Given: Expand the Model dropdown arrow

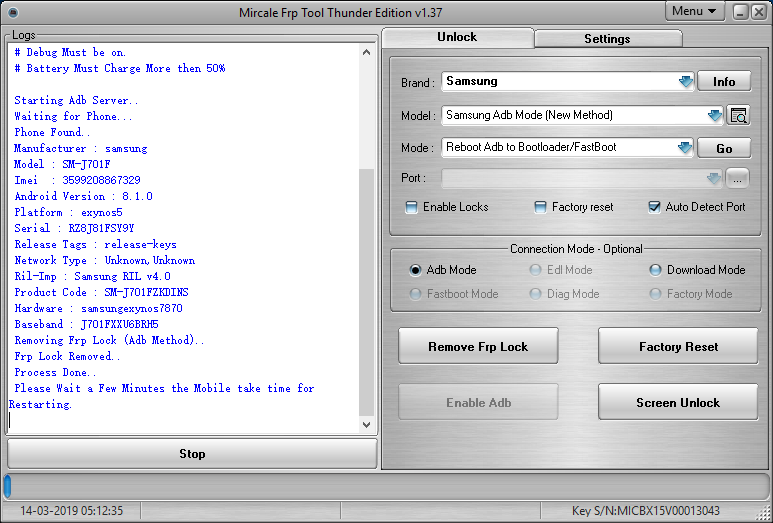Looking at the screenshot, I should pos(714,115).
